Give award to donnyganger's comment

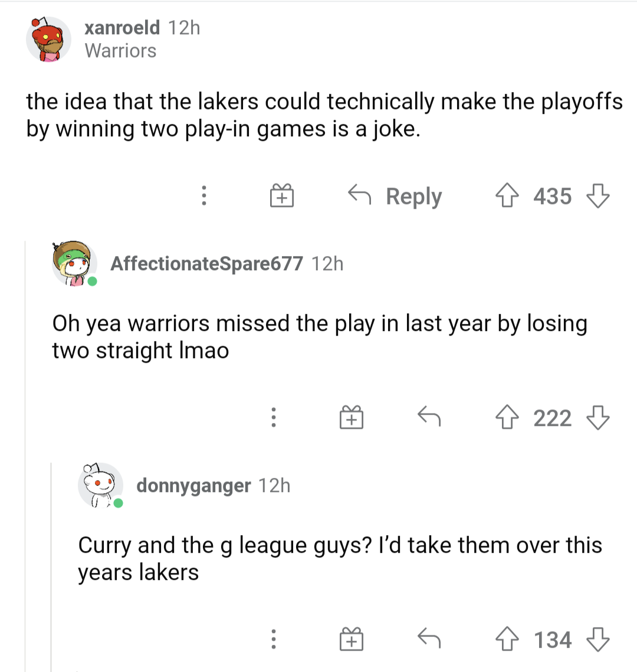[x=351, y=640]
